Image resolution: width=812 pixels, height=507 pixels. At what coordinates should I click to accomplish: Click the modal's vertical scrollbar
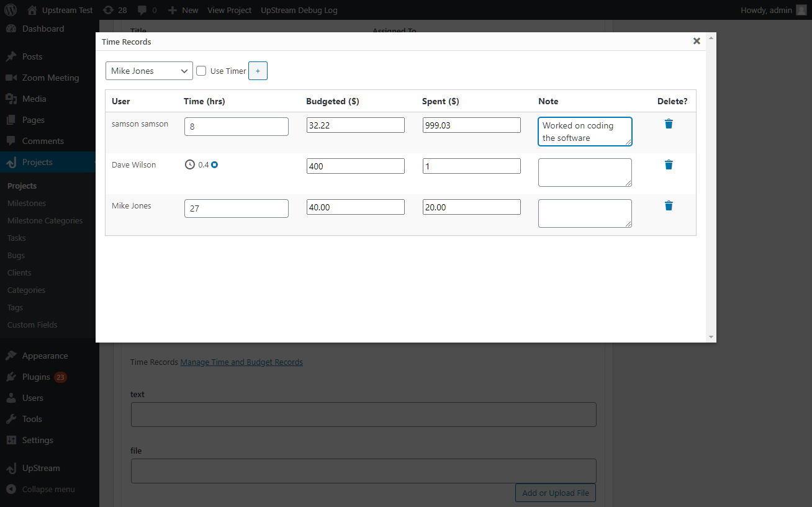pos(711,186)
